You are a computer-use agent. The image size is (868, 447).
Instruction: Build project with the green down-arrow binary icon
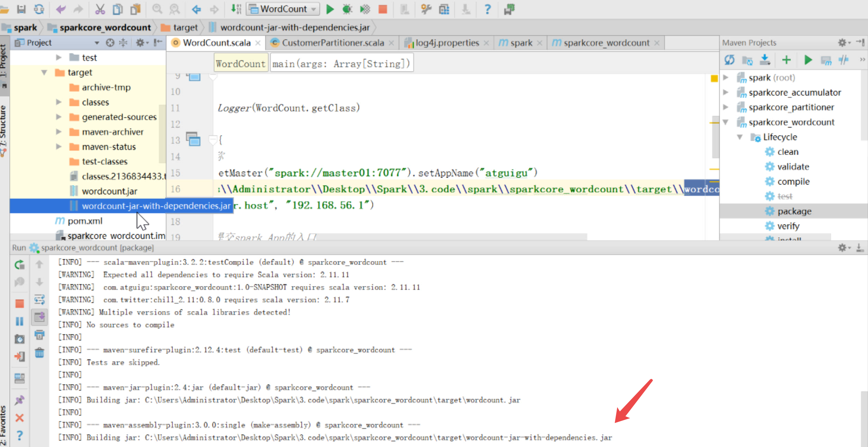pyautogui.click(x=236, y=9)
